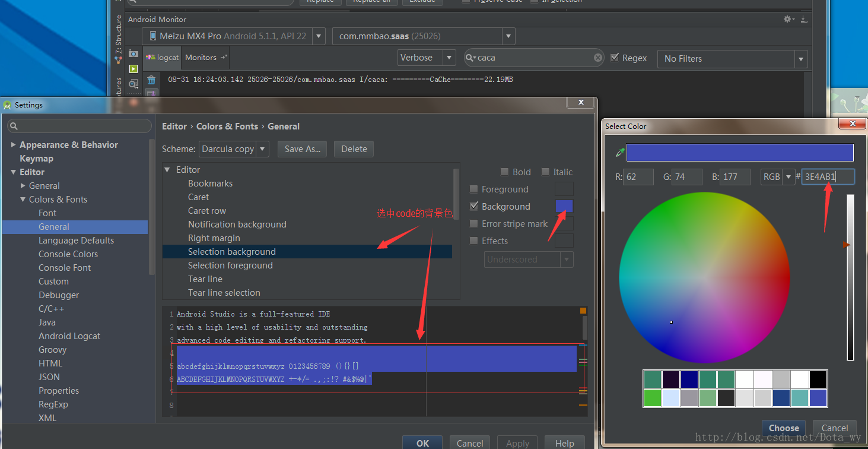Capture a device screenshot with the camera icon

[133, 54]
